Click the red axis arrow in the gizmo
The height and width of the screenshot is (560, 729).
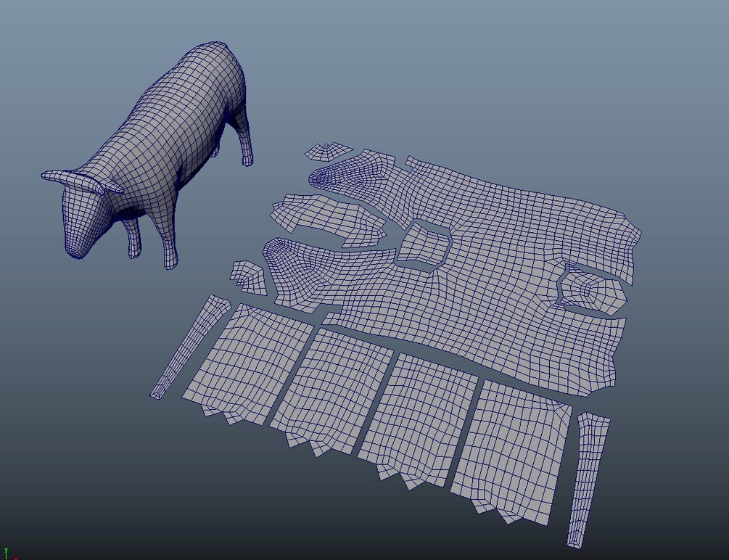16,559
